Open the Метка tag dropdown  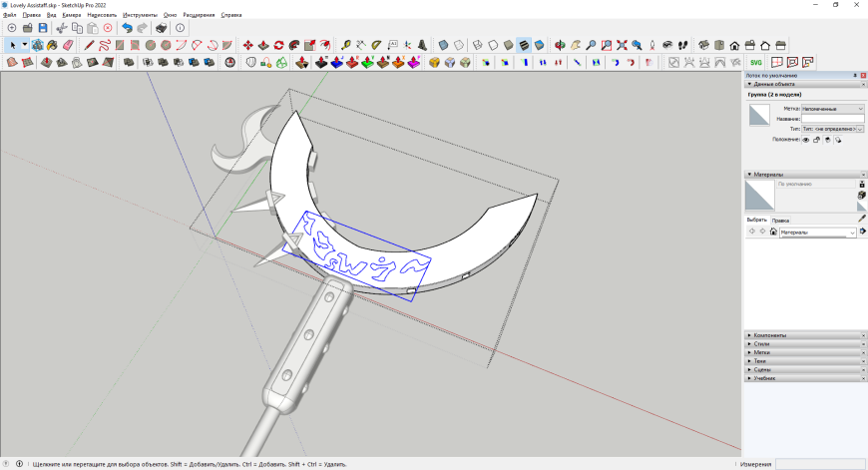tap(832, 109)
